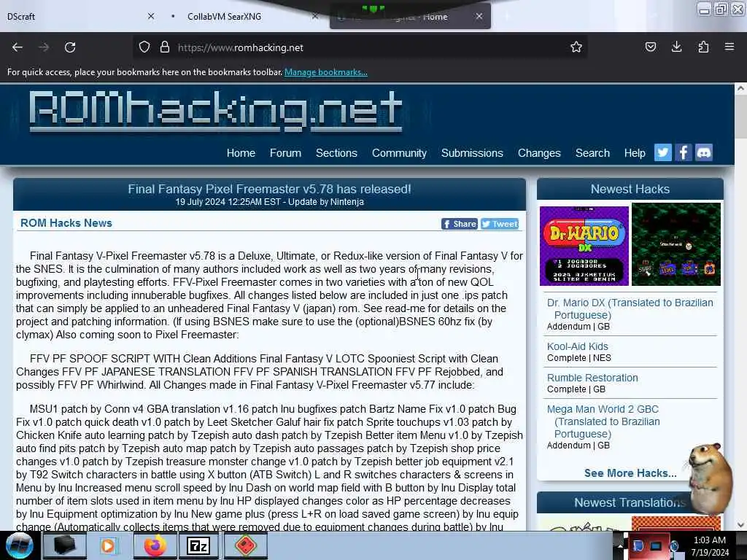Open the Windows Start orb

click(x=19, y=545)
